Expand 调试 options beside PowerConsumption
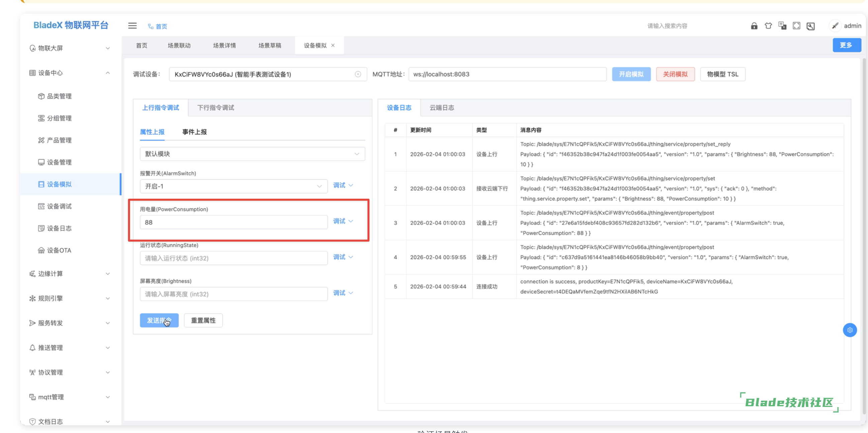 (x=343, y=221)
